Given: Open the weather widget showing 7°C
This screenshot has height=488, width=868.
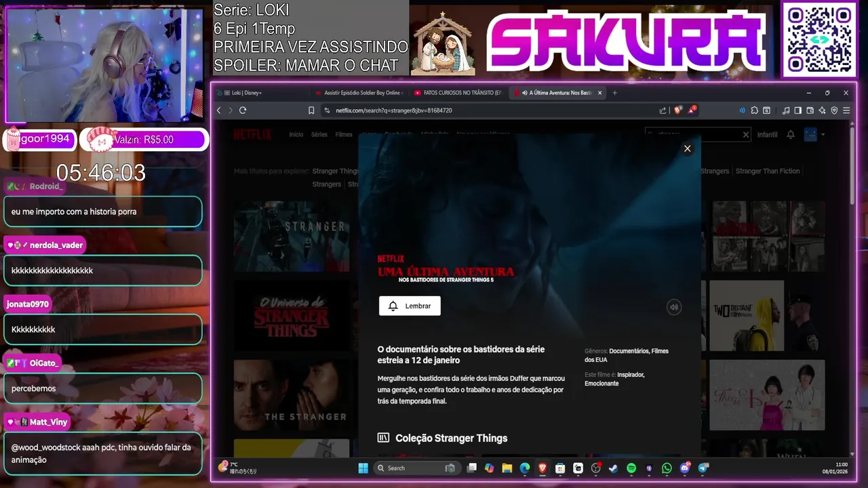Looking at the screenshot, I should (237, 468).
